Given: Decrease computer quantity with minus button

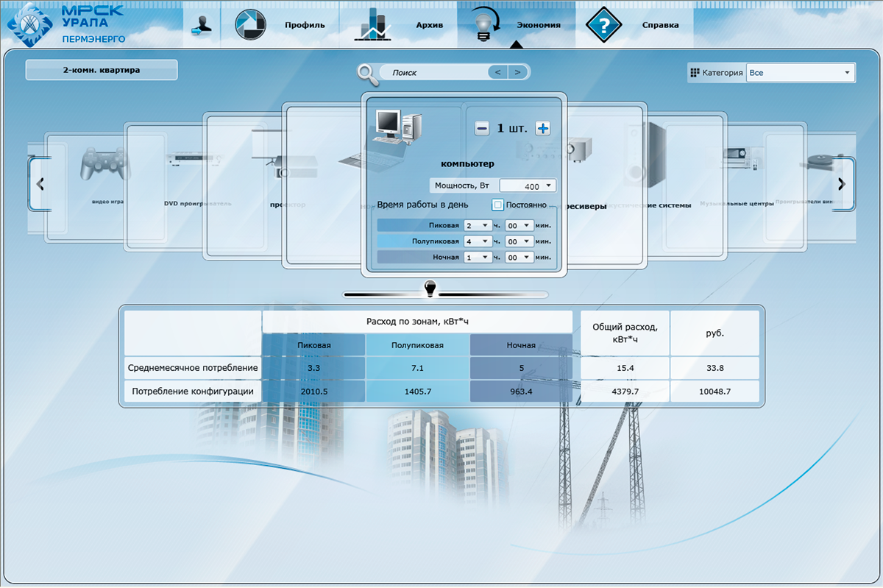Looking at the screenshot, I should [x=482, y=129].
